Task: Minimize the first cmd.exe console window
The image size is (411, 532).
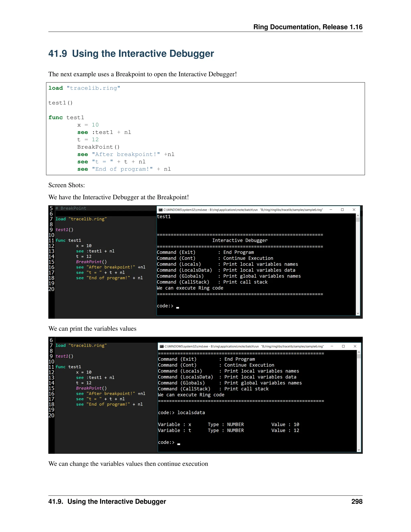Action: click(x=331, y=210)
